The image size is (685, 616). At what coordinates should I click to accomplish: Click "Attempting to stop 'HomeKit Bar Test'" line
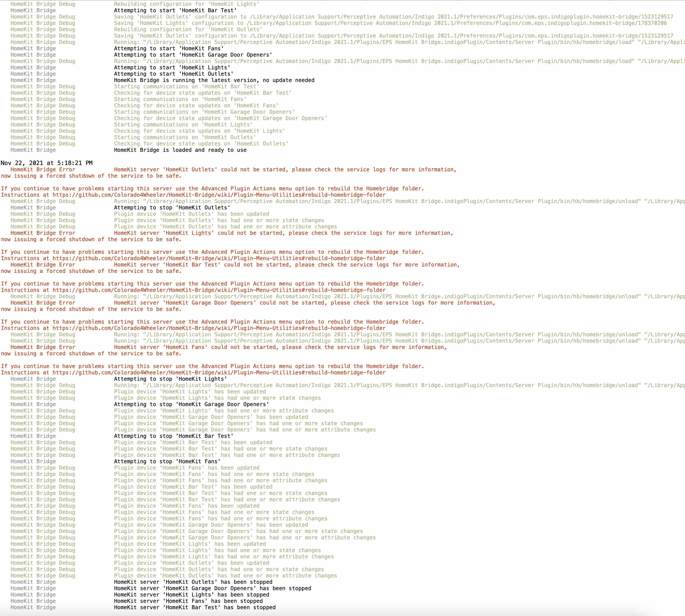[x=174, y=436]
